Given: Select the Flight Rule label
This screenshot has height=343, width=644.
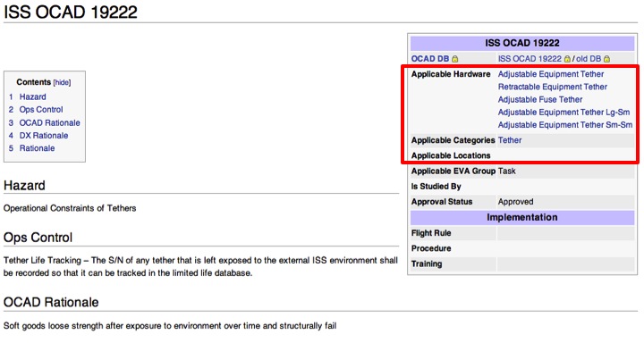Looking at the screenshot, I should [x=431, y=232].
